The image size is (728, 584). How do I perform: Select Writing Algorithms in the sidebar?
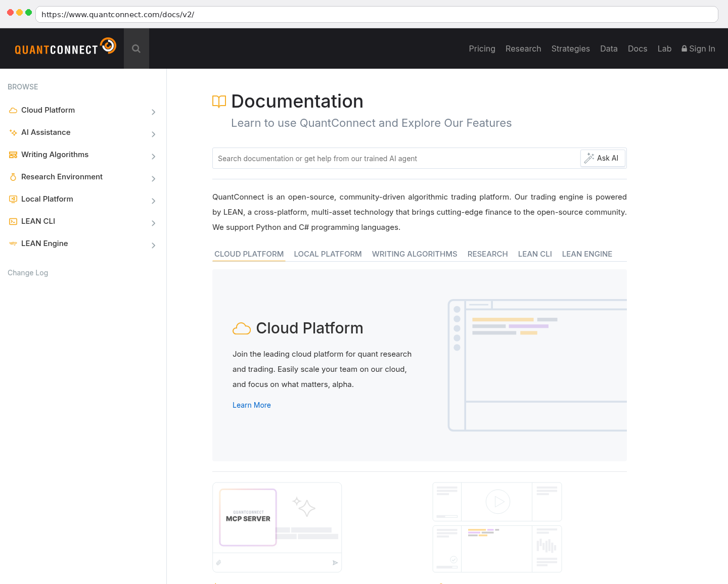[x=55, y=155]
